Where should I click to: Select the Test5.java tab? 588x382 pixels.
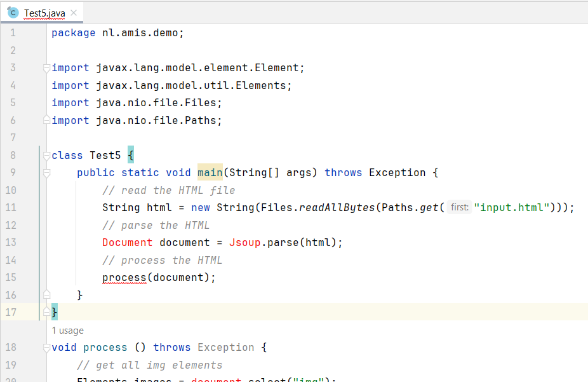pos(44,13)
